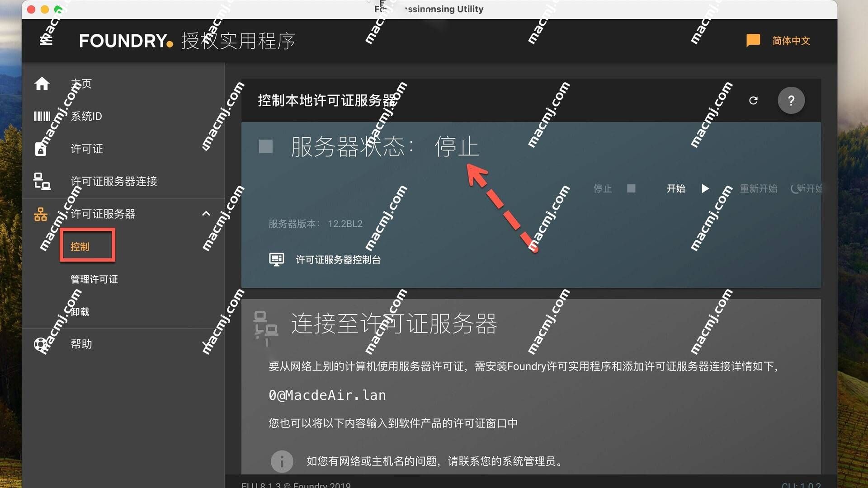Click the barcode System ID icon
Viewport: 868px width, 488px height.
(x=42, y=116)
